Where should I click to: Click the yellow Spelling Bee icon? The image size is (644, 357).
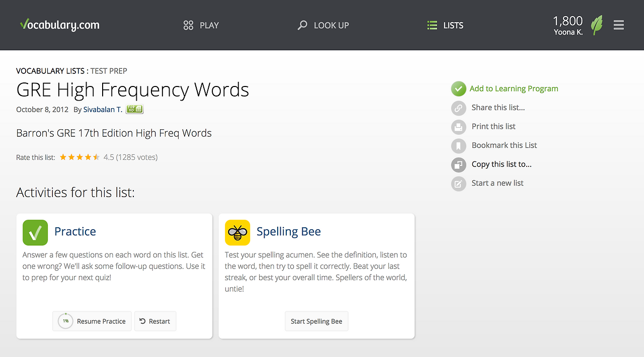[x=237, y=232]
